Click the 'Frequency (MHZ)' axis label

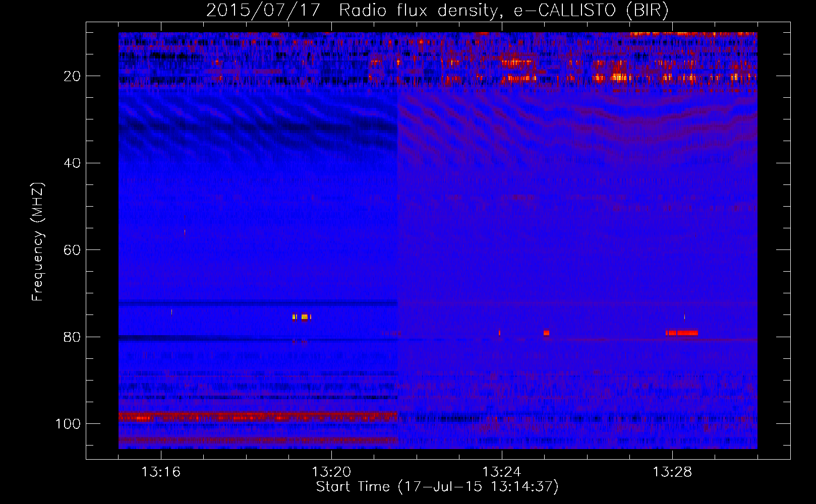[x=38, y=242]
